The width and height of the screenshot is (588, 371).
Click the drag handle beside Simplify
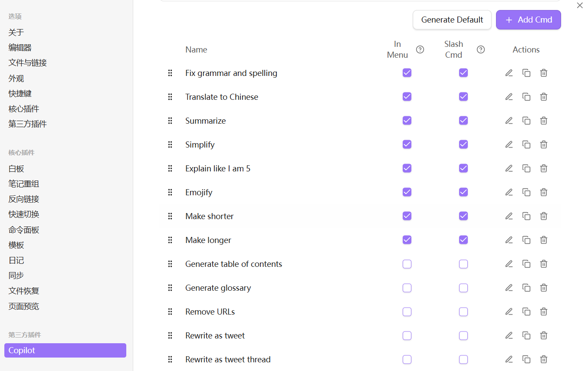click(170, 144)
